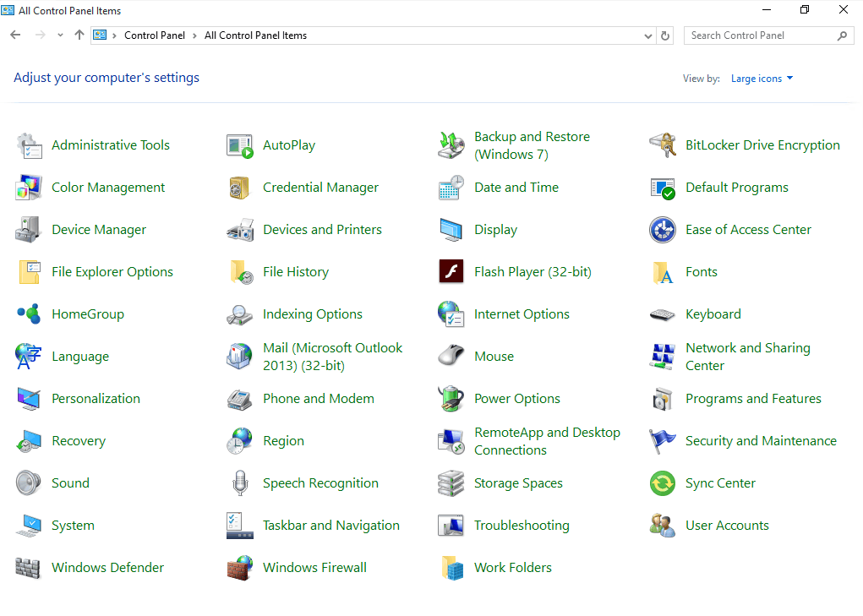Focus the Search Control Panel field
Screen dimensions: 863x616
tap(761, 35)
